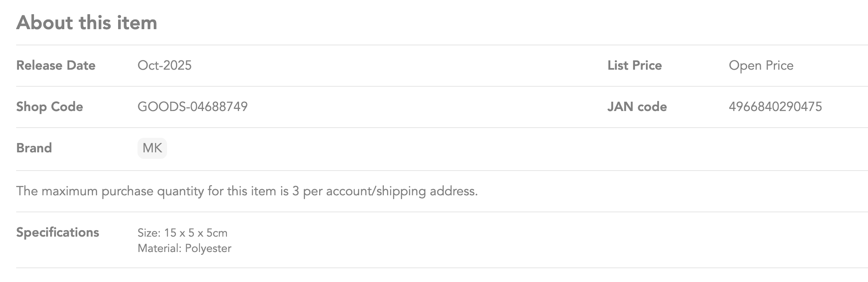This screenshot has width=868, height=282.
Task: Click the GOODS-04688749 shop code
Action: pyautogui.click(x=193, y=107)
